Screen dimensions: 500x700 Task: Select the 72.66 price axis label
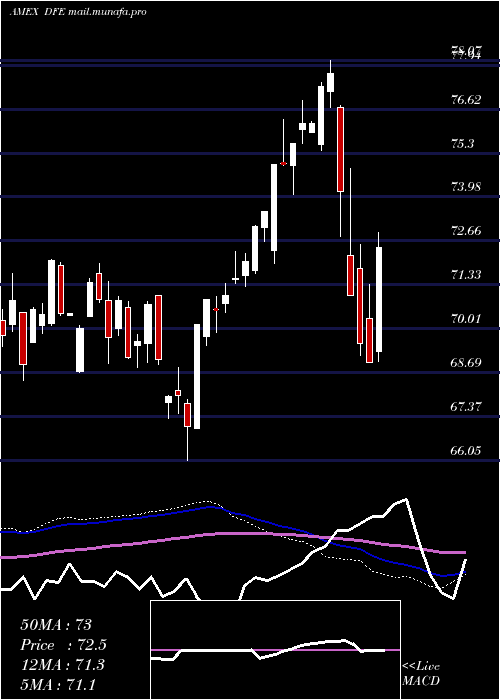pos(466,231)
